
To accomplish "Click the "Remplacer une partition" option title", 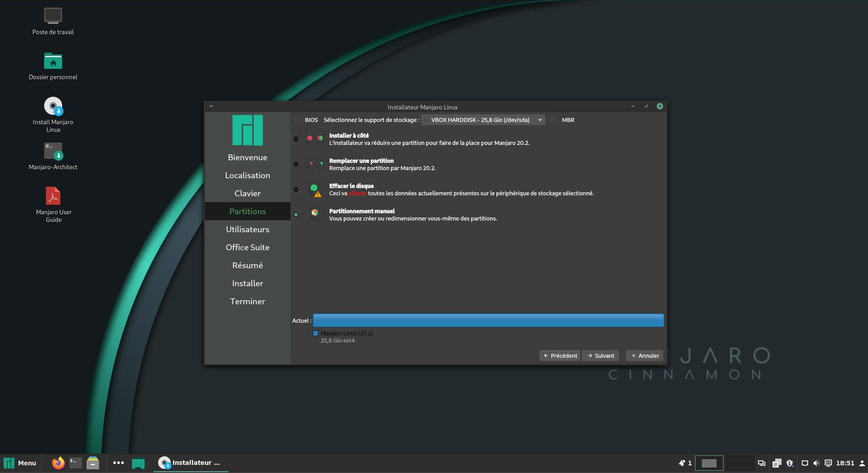I will click(x=361, y=161).
